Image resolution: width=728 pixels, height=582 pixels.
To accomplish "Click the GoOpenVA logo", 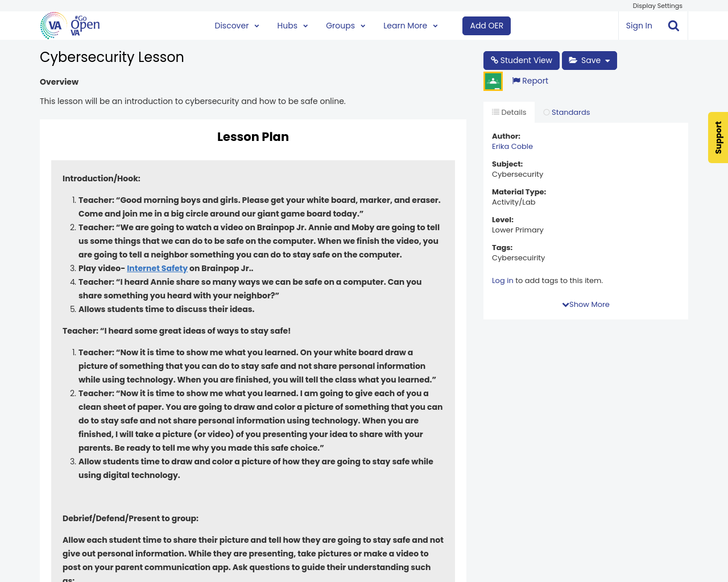I will pyautogui.click(x=70, y=26).
